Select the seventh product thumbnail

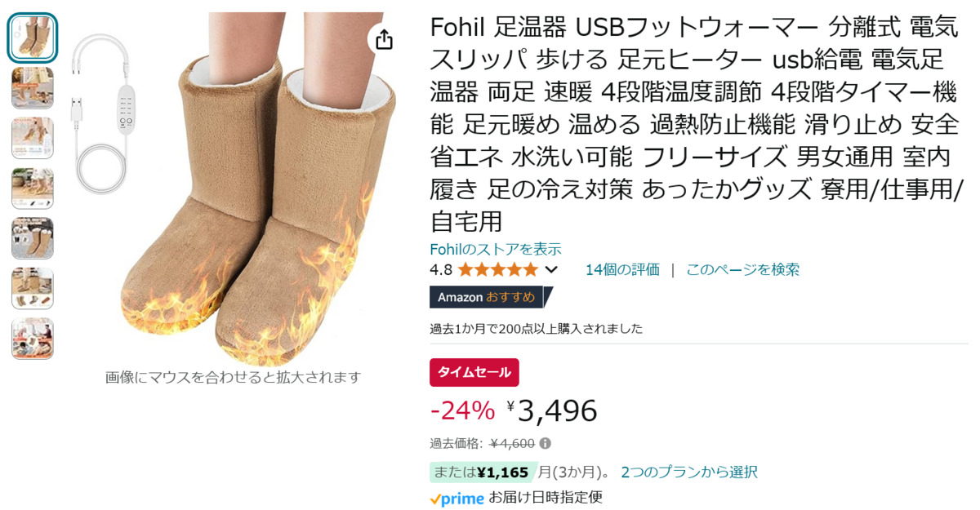tap(33, 339)
